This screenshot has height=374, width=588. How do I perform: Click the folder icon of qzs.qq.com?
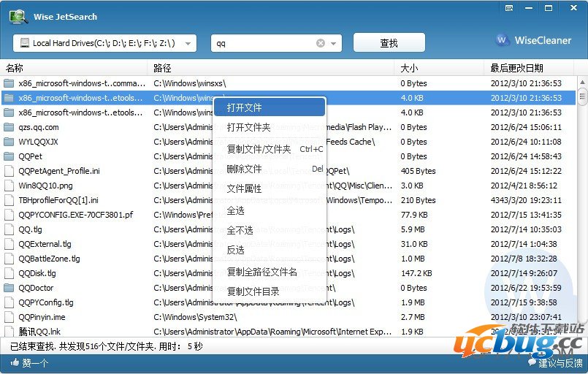[9, 127]
